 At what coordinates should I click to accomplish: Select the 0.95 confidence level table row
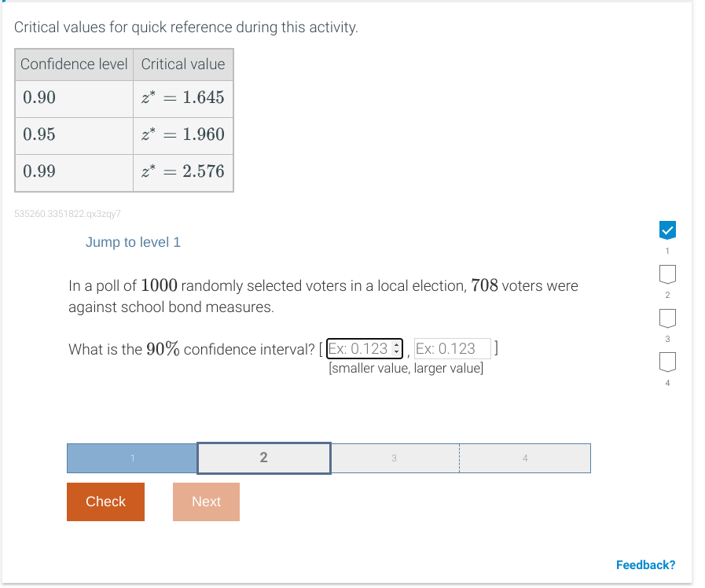pos(123,134)
